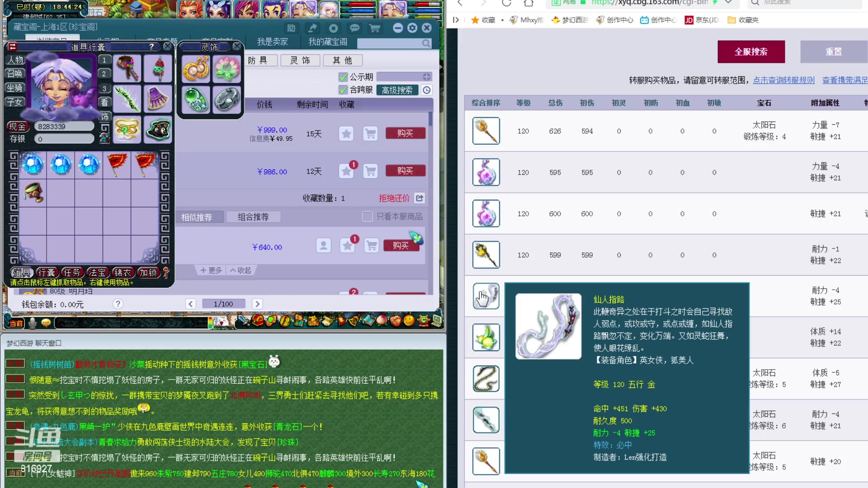Select the black yin-yang shoes equipment slot
The height and width of the screenshot is (488, 868).
pos(157,130)
